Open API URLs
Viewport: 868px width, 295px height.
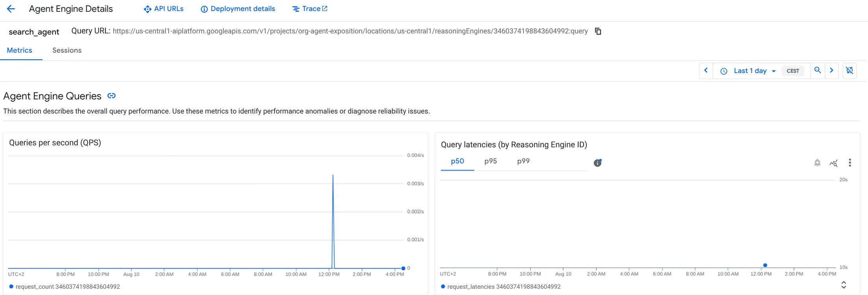tap(164, 9)
